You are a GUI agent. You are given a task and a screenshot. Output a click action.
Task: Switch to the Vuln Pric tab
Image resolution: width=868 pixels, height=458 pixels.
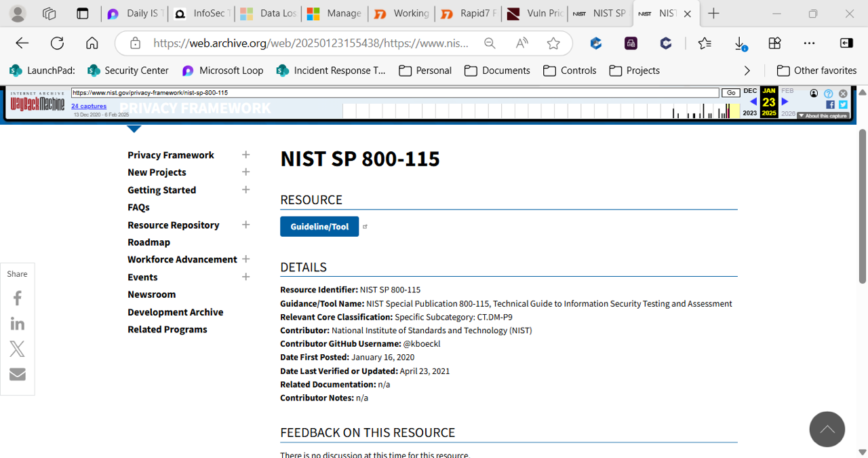pos(533,14)
